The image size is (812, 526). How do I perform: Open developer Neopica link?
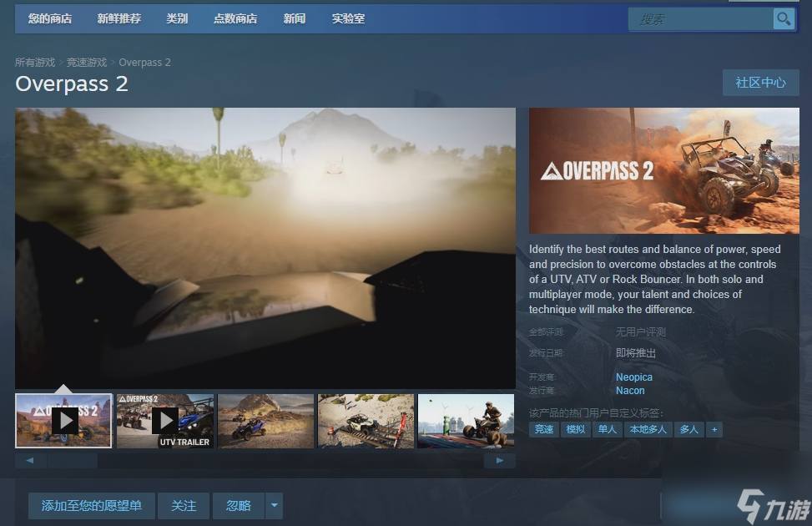[x=634, y=377]
